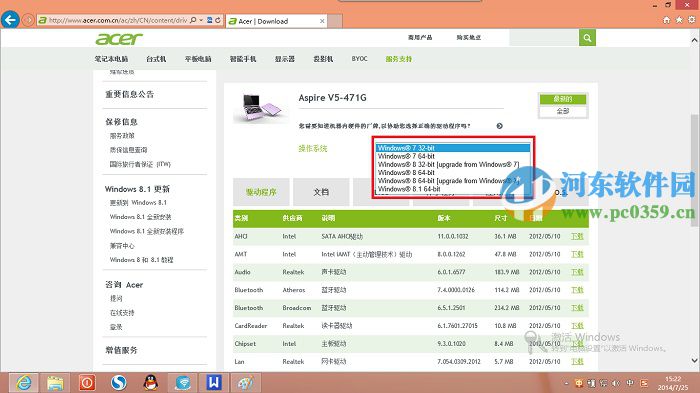This screenshot has height=393, width=700.
Task: Click download link for the AHCI Intel driver
Action: 577,236
